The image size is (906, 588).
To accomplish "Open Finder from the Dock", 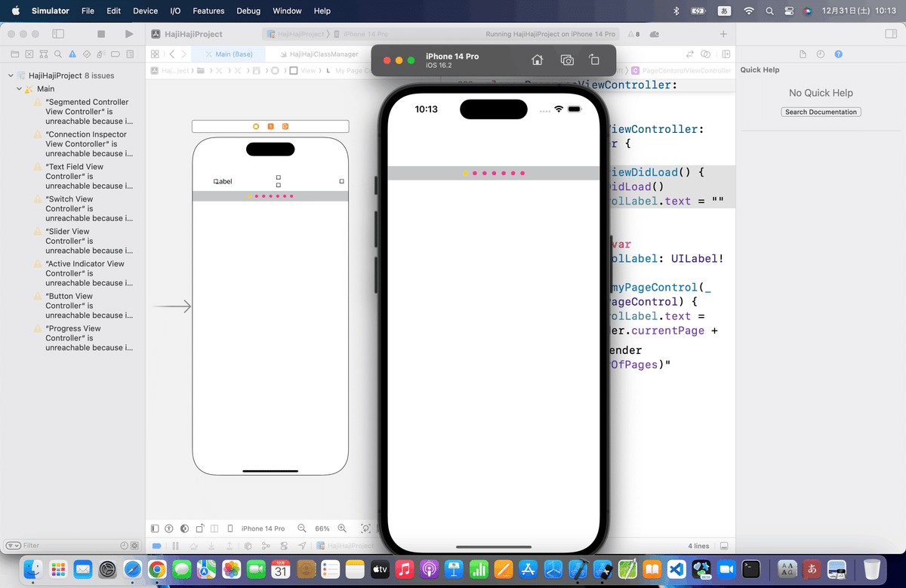I will (32, 568).
